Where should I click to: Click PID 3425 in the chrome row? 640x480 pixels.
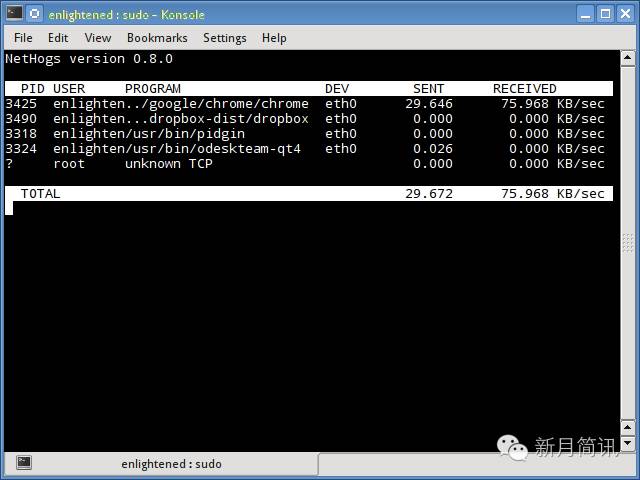coord(21,104)
